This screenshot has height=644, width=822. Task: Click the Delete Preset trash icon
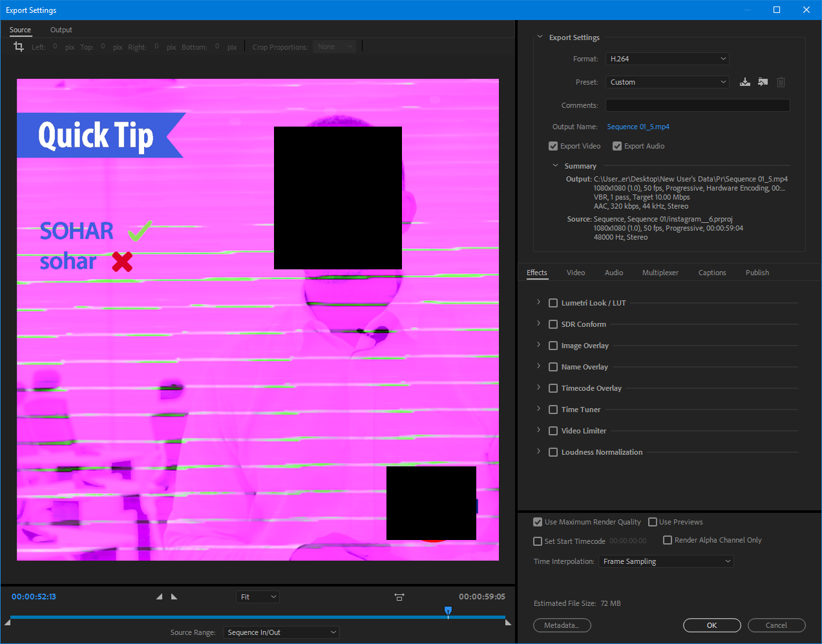coord(781,82)
